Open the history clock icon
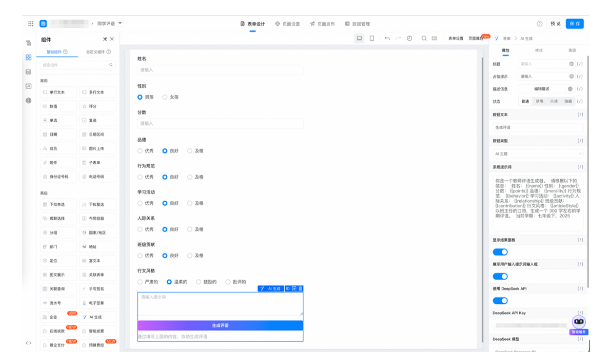Screen dimensions: 600x364 409,38
